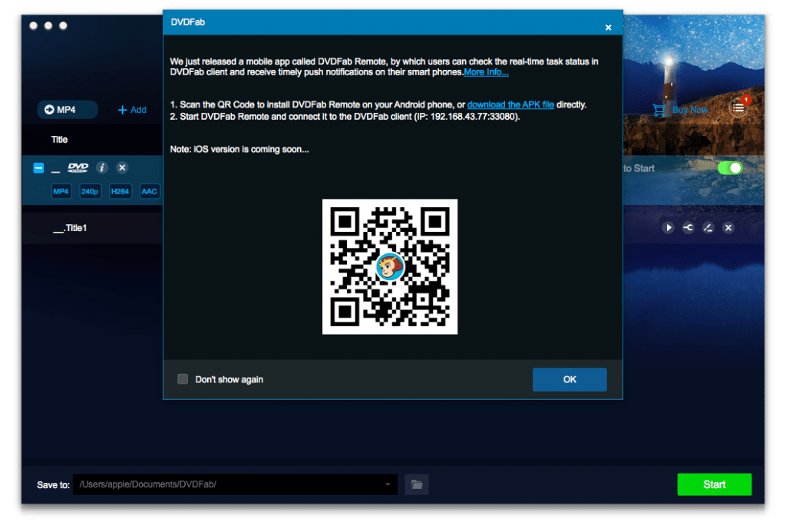Screen dimensions: 786x532
Task: Check the Don't show again box
Action: point(183,379)
